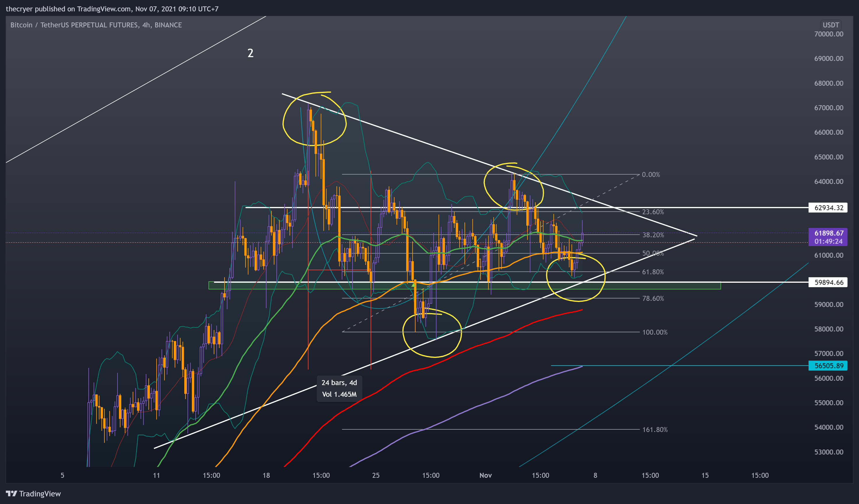This screenshot has height=504, width=859.
Task: Click the 62934.32 price level label
Action: 828,208
